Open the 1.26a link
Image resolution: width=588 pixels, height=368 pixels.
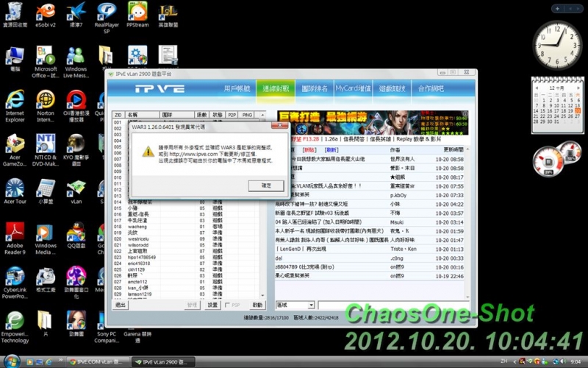click(x=331, y=139)
